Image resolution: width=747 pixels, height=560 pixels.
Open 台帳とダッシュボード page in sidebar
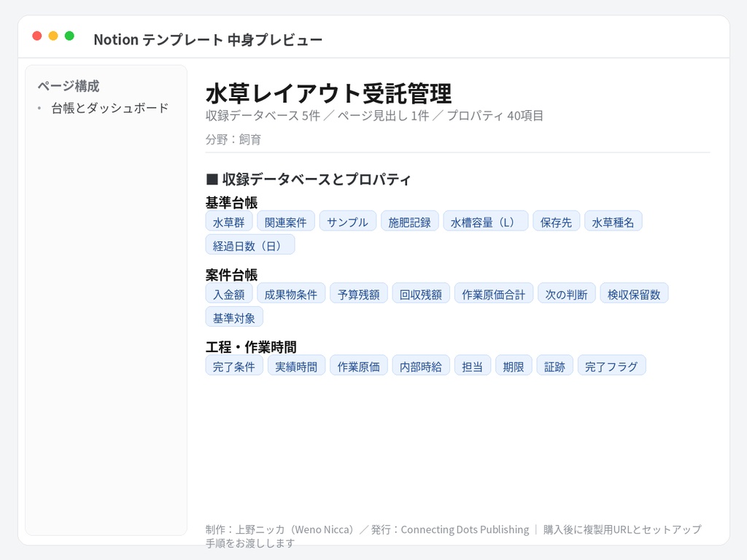(110, 108)
